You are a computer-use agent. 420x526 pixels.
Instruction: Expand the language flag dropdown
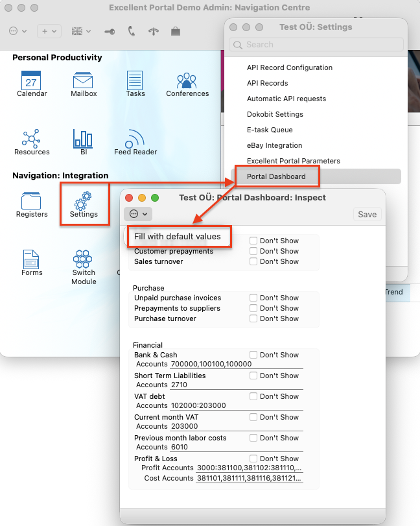tap(81, 31)
